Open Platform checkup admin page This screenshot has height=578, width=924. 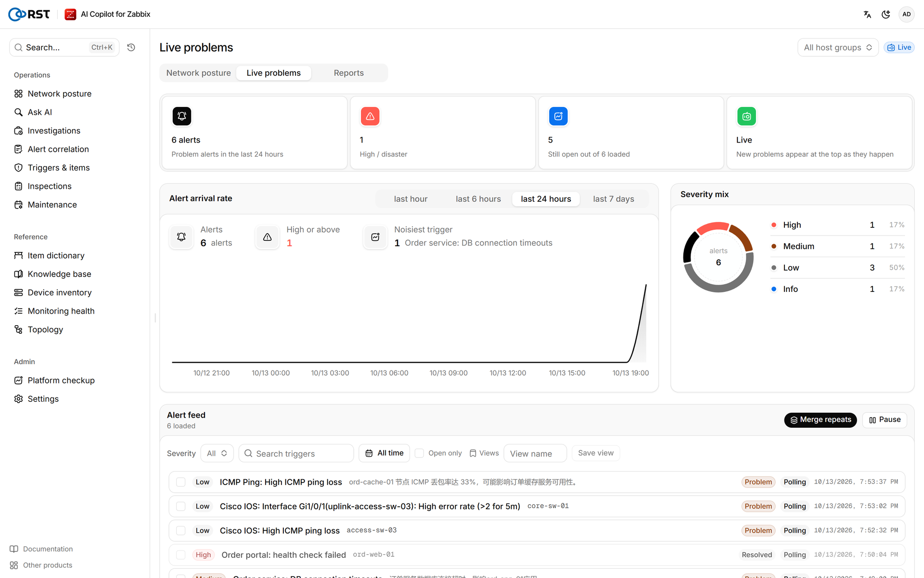tap(61, 380)
